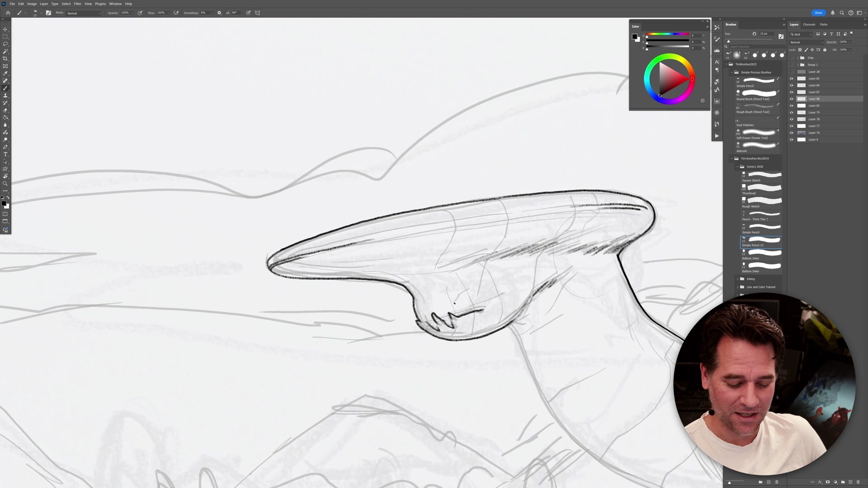Enable Lock transparent pixels on Layer 88
Viewport: 868px width, 488px height.
(800, 50)
